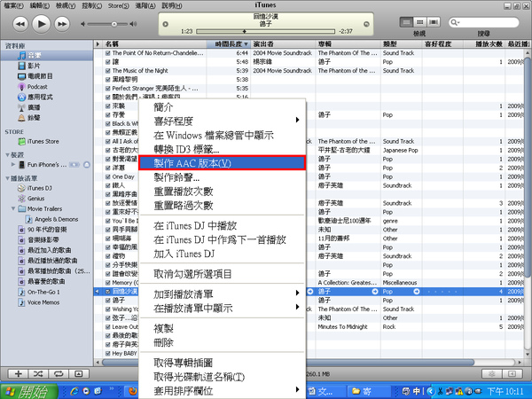Collapse the 裝置 devices section
Viewport: 532px width, 399px height.
(7, 155)
